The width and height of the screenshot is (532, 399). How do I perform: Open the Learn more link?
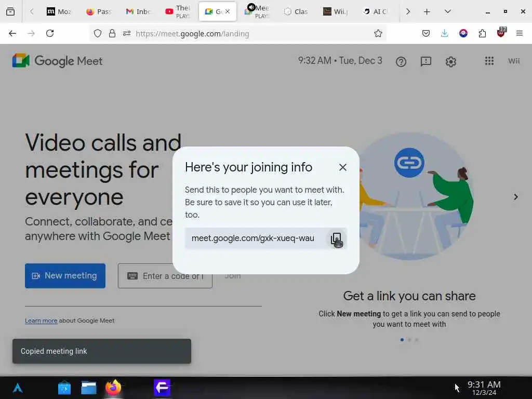(x=41, y=321)
